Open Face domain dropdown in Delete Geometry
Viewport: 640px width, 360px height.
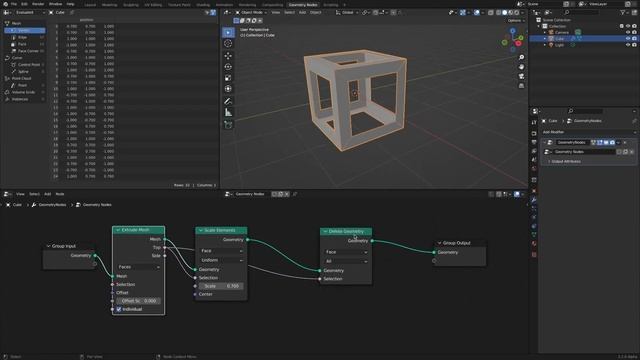(346, 252)
